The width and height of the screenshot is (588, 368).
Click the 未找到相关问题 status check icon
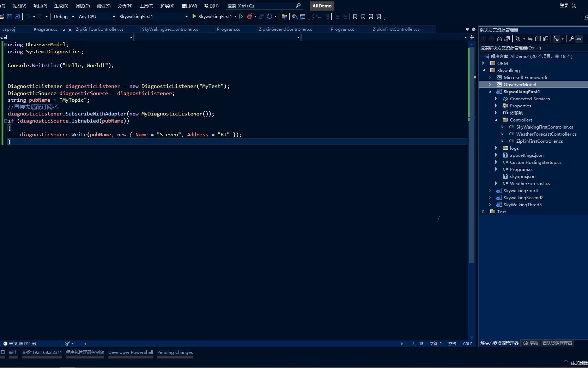tap(5, 344)
